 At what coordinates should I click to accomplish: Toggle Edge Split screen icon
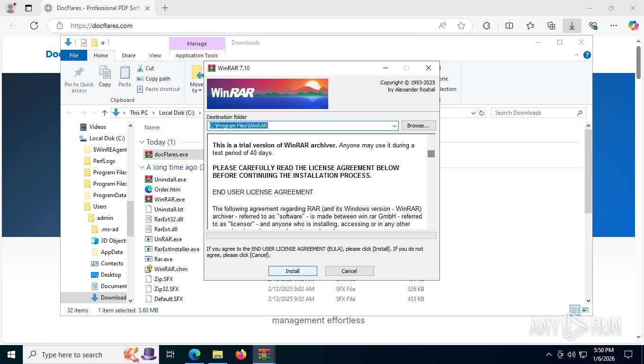(x=510, y=26)
